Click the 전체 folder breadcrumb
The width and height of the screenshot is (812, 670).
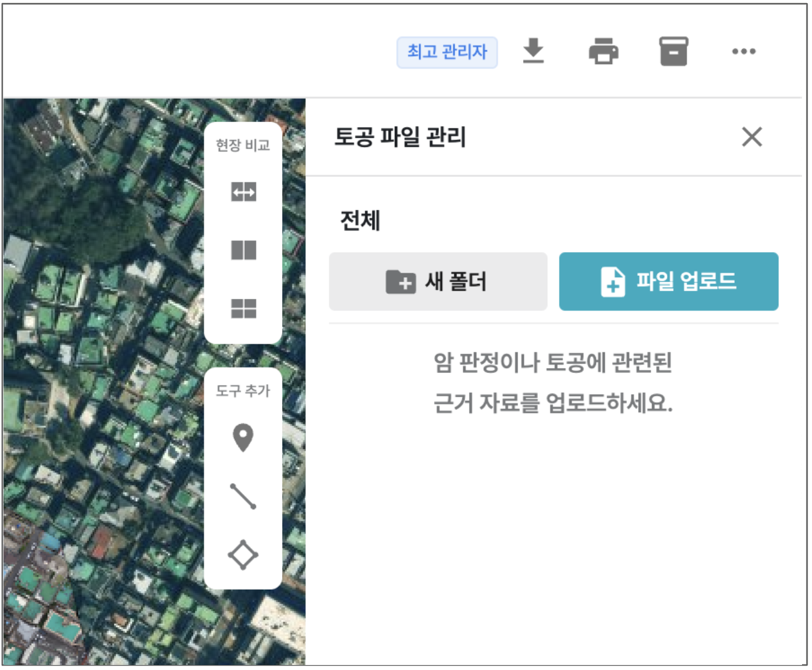[x=360, y=220]
